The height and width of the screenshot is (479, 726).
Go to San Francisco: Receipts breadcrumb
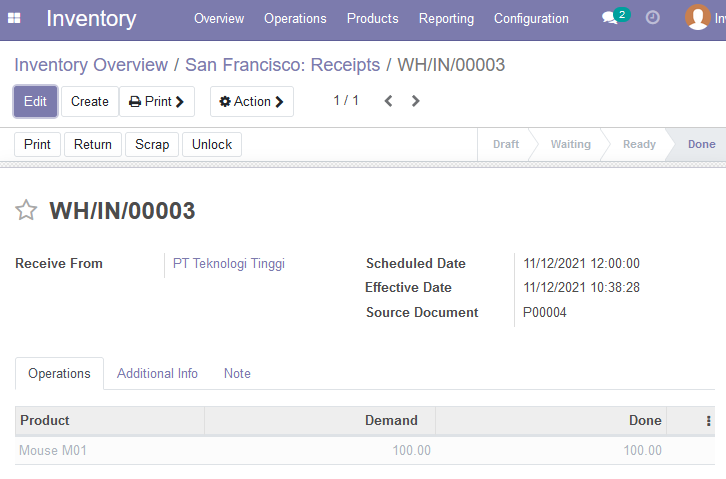(x=282, y=65)
